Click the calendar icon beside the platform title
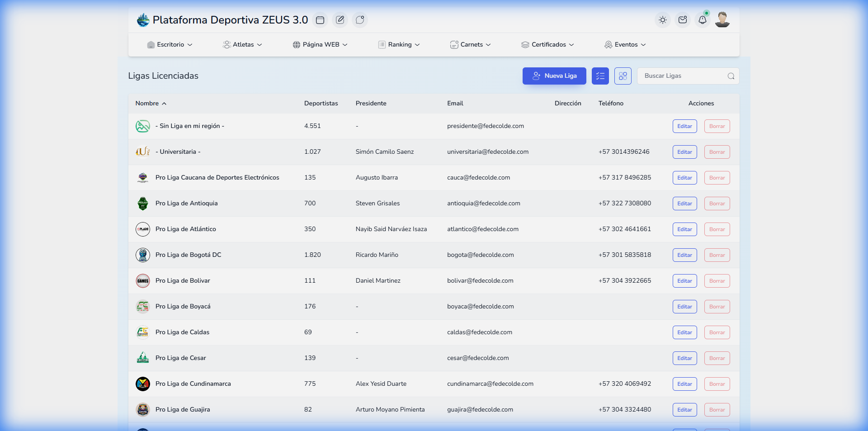This screenshot has width=868, height=431. (320, 20)
